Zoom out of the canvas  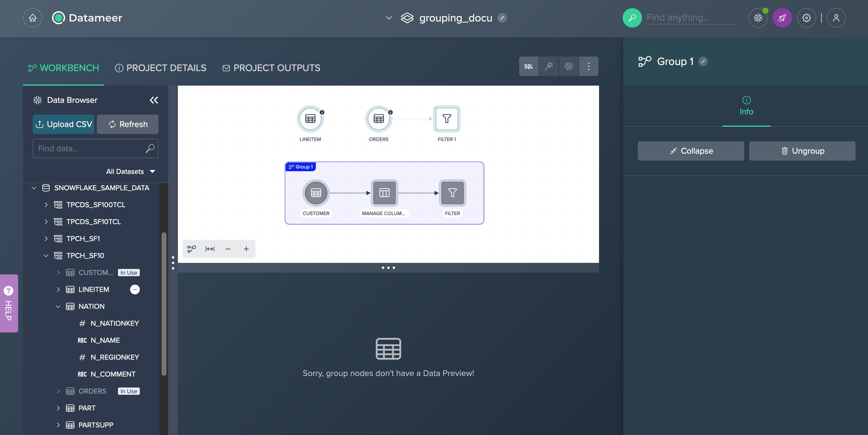pyautogui.click(x=228, y=249)
